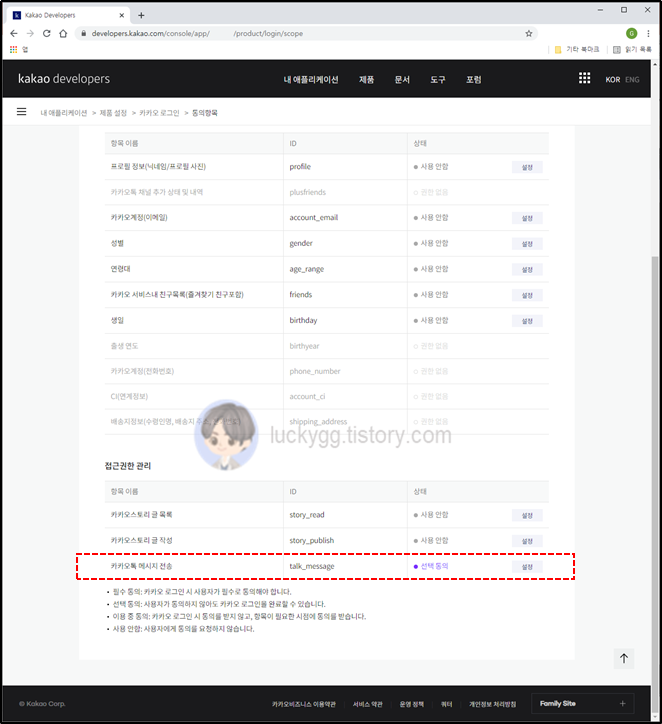
Task: Click 설정 for the account_email row
Action: 527,218
